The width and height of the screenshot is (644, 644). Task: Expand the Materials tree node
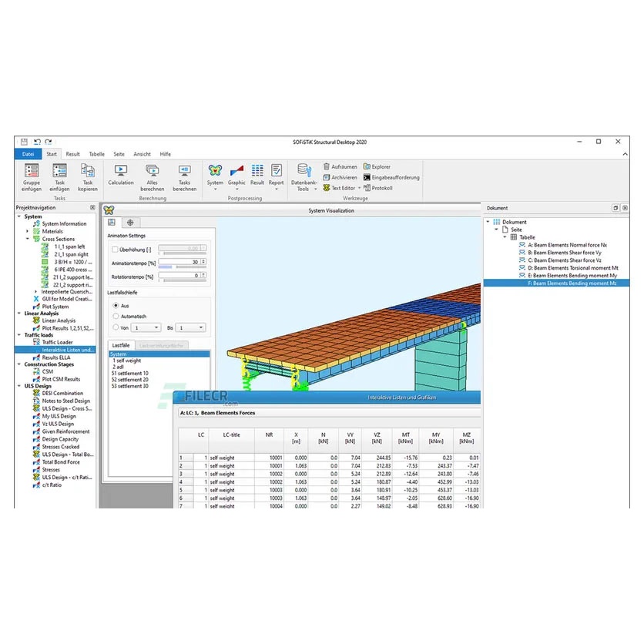tap(27, 231)
